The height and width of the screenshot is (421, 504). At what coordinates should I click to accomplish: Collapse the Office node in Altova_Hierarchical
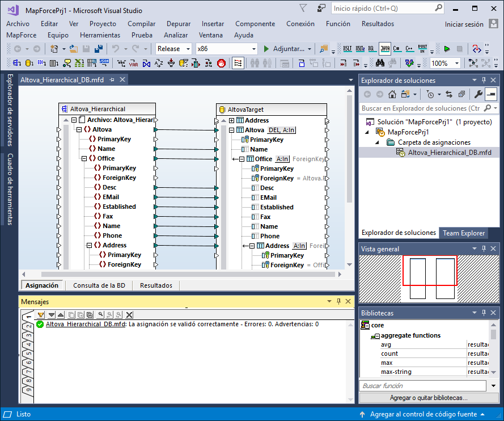[x=84, y=158]
